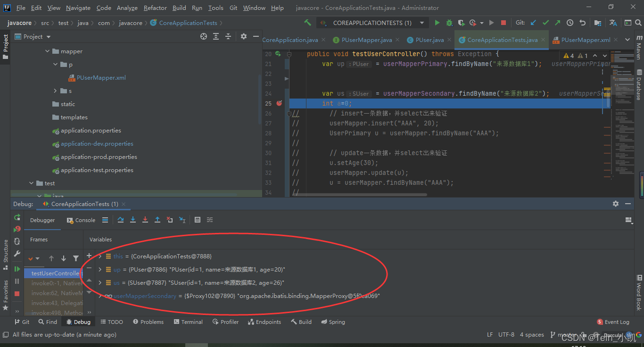
Task: Push commits with the Git green arrow
Action: [558, 23]
